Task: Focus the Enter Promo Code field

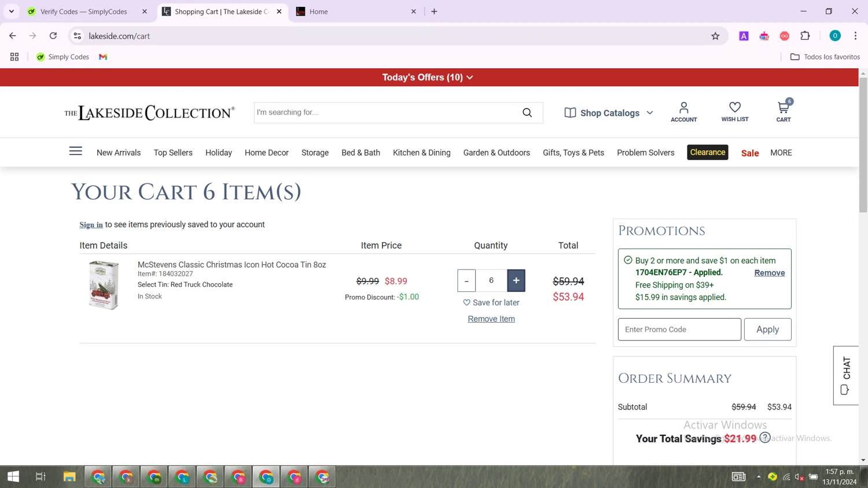Action: coord(679,329)
